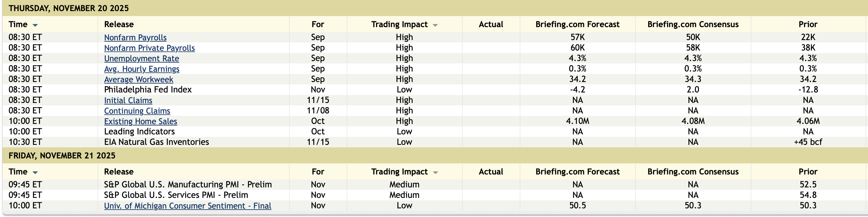
Task: Click the Average Workweek link
Action: pyautogui.click(x=138, y=79)
